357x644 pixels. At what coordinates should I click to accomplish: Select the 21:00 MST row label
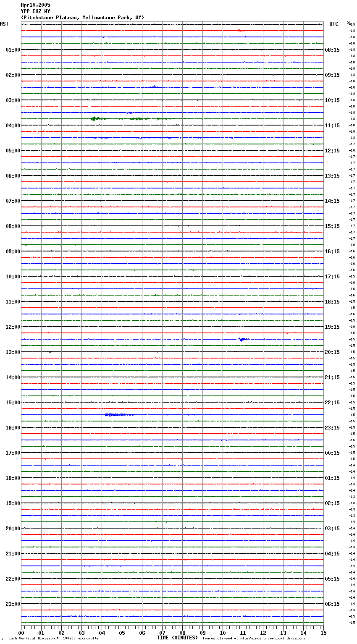tap(13, 554)
